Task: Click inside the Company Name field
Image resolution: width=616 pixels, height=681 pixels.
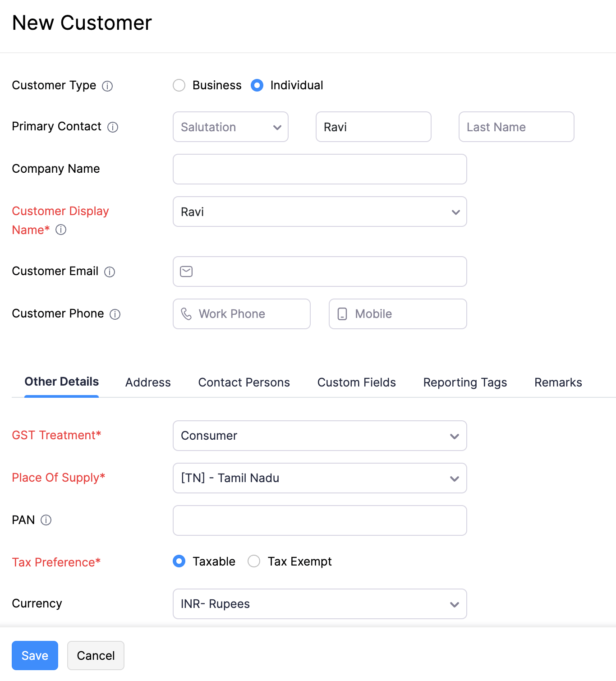Action: (x=319, y=169)
